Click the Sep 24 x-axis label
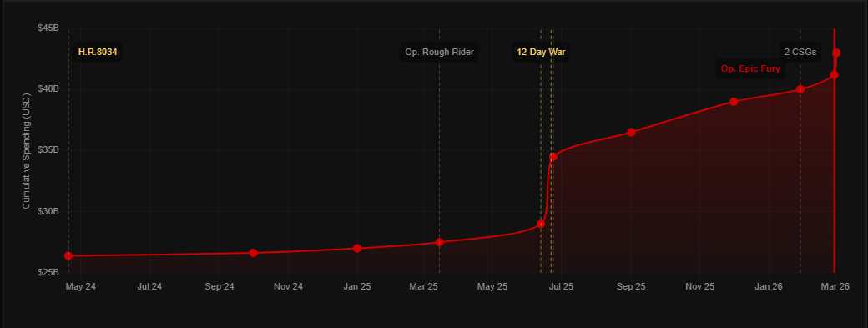 (220, 287)
